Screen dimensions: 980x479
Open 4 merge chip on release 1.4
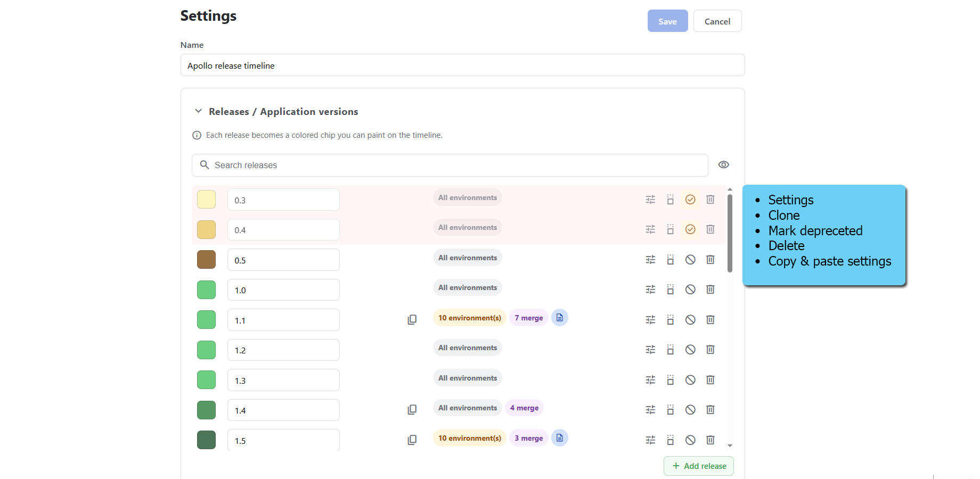pyautogui.click(x=524, y=408)
